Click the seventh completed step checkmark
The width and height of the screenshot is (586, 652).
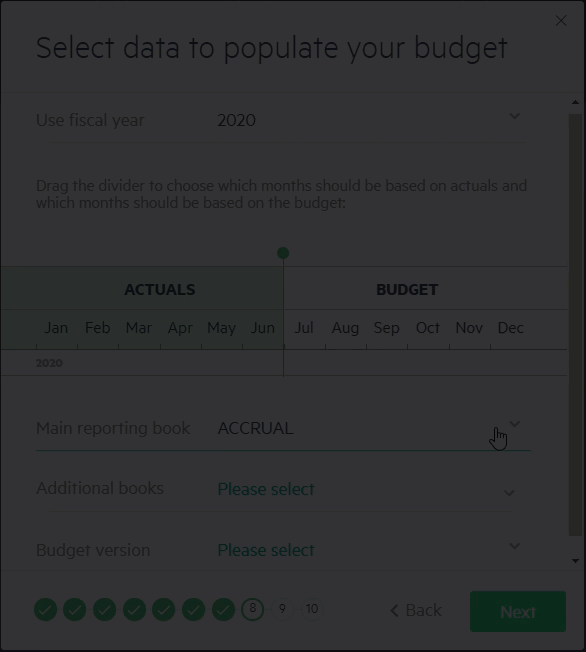tap(223, 610)
